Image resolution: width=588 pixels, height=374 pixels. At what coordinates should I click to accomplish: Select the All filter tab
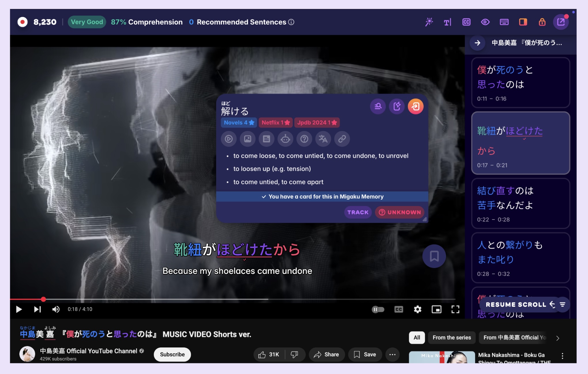417,337
